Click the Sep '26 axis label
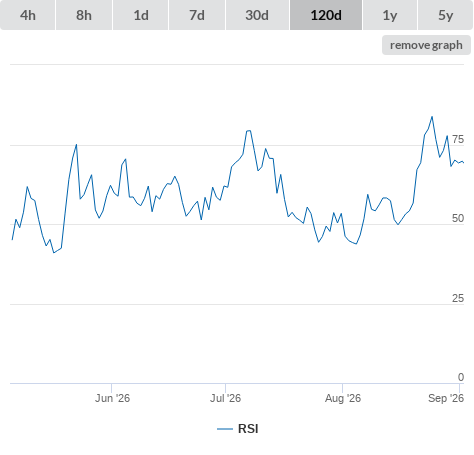 [446, 398]
